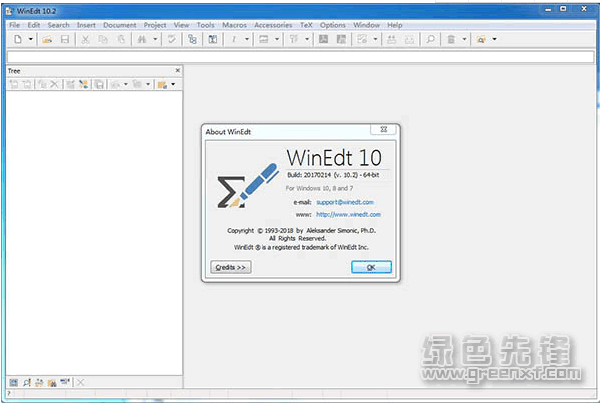Close the About WinEdt dialog
The height and width of the screenshot is (408, 600).
tap(384, 129)
